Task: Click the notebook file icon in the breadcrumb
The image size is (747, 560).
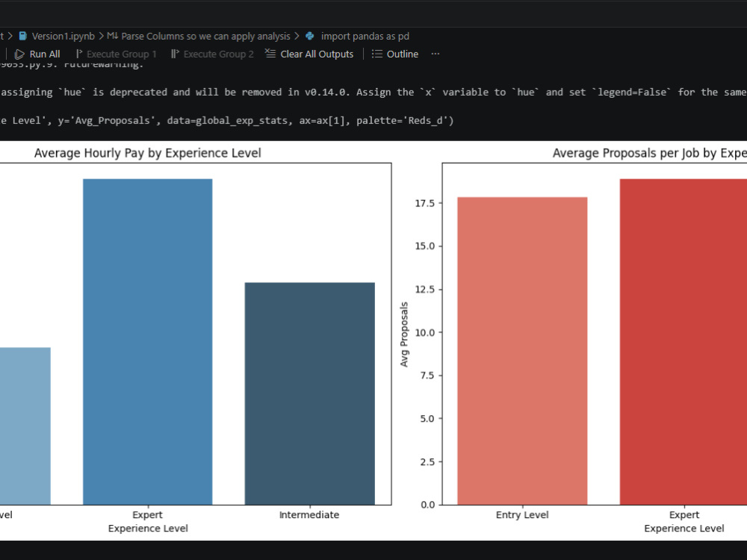Action: point(22,36)
